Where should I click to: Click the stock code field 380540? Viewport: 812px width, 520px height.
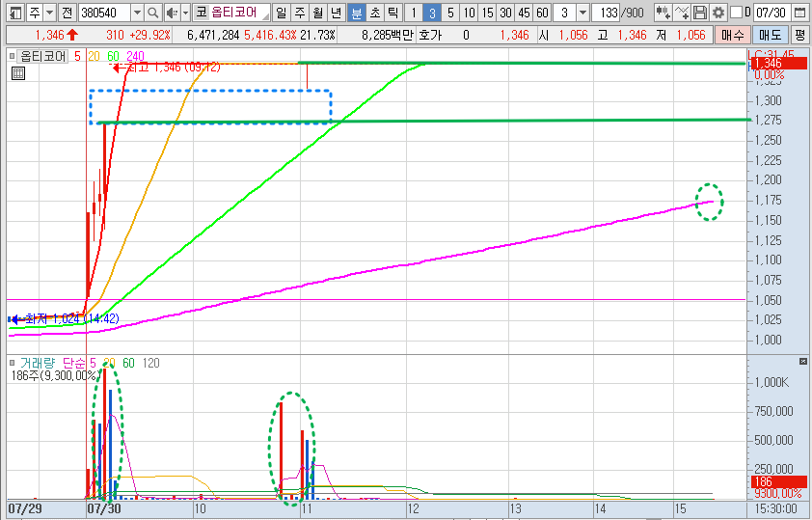(105, 13)
